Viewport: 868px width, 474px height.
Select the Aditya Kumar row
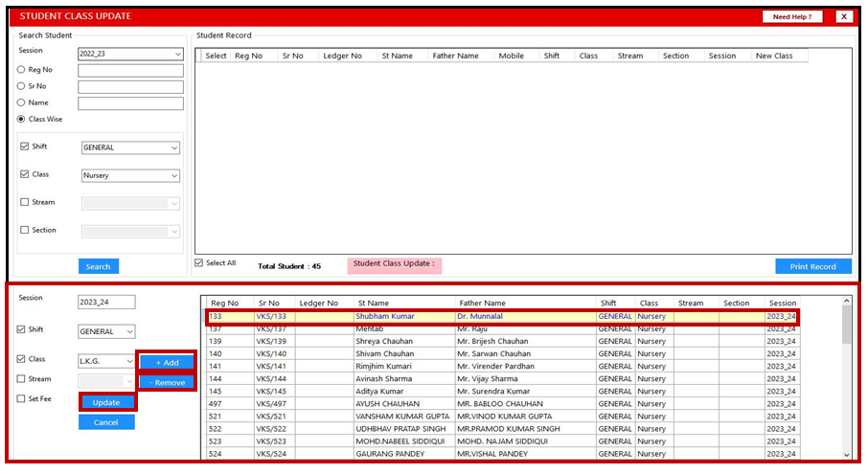(503, 391)
